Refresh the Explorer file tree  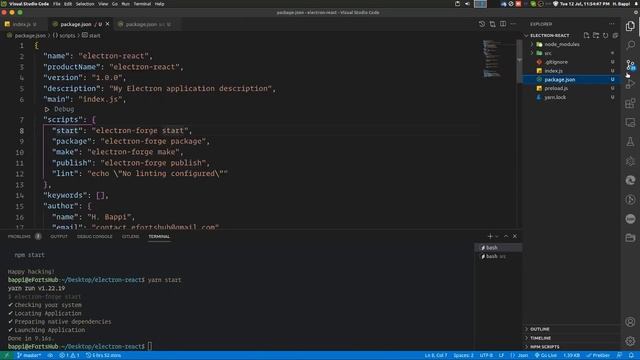tap(606, 36)
